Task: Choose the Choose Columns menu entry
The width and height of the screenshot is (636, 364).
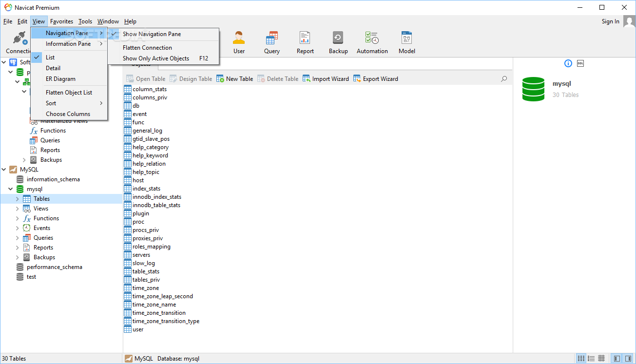Action: pyautogui.click(x=69, y=114)
